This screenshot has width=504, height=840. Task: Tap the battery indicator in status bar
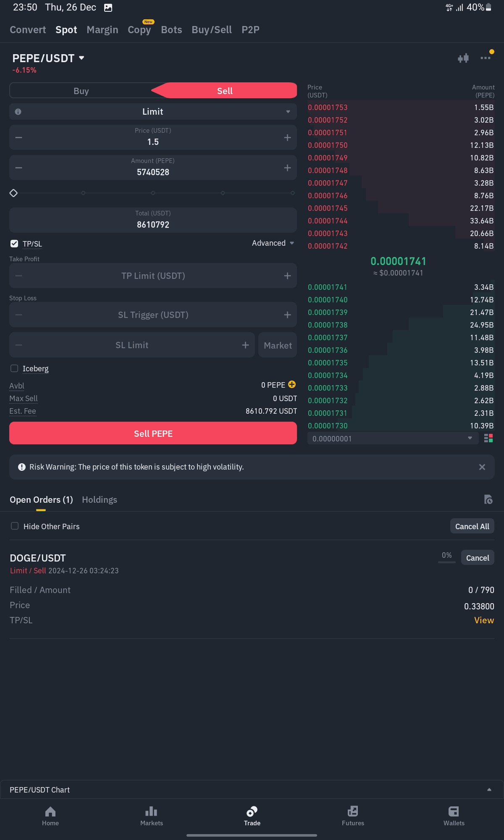click(x=488, y=7)
